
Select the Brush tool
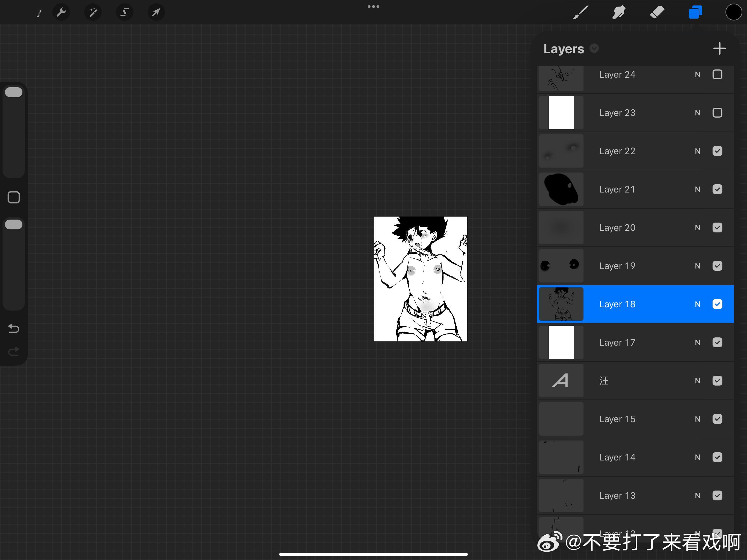581,13
